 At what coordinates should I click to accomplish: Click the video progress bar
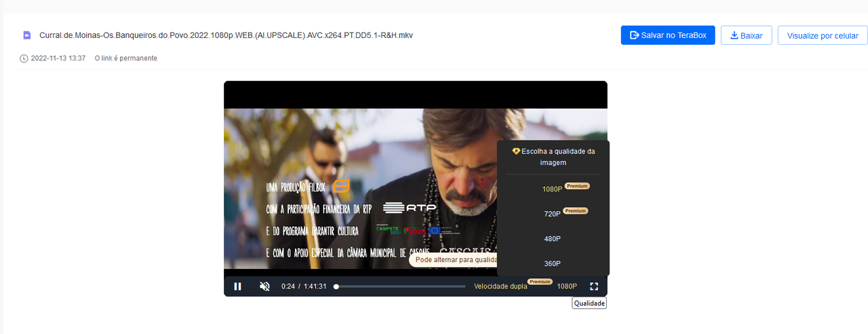tap(400, 286)
